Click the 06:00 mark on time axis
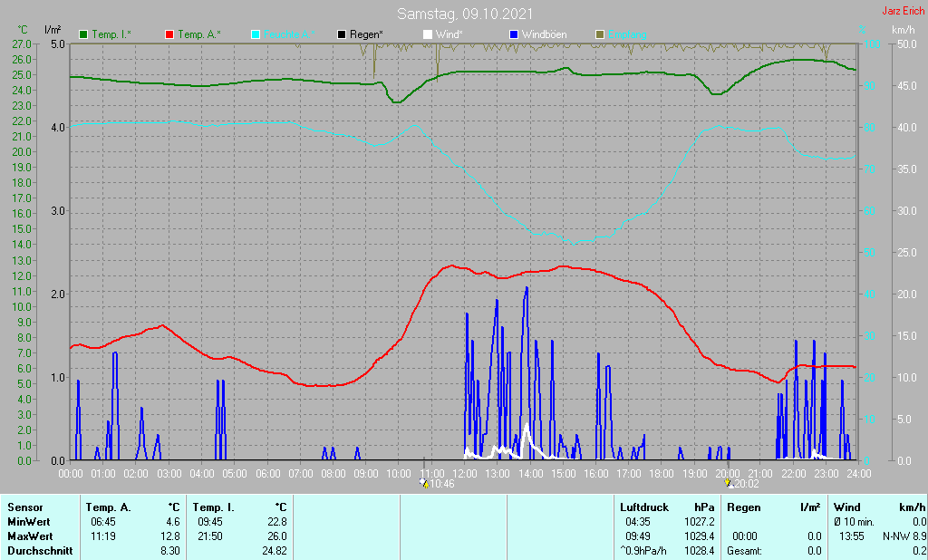This screenshot has width=928, height=560. pos(267,473)
